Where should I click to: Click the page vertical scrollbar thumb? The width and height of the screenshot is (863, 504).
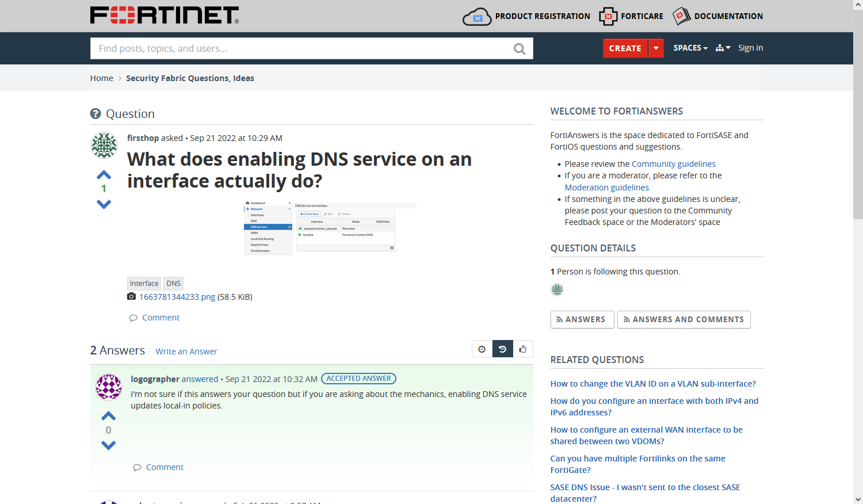point(858,114)
